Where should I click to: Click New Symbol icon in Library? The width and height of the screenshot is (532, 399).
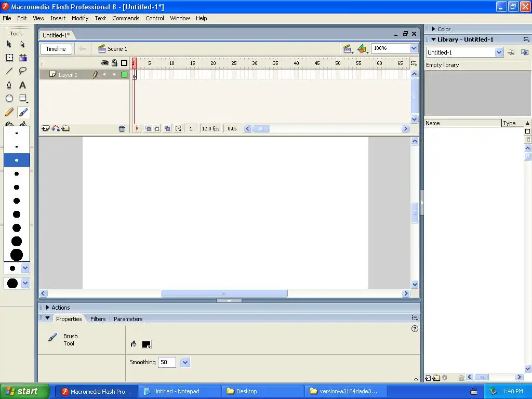coord(428,378)
